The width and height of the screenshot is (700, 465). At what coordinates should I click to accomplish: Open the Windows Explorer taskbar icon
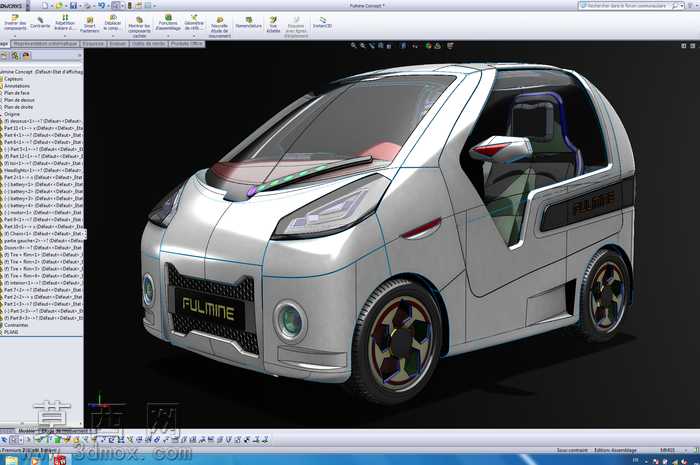point(12,460)
